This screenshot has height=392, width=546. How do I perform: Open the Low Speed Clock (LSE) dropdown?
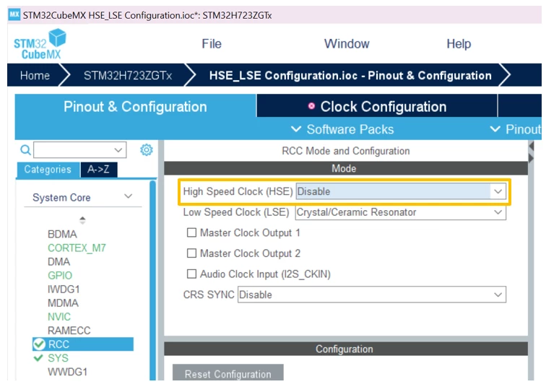coord(400,212)
